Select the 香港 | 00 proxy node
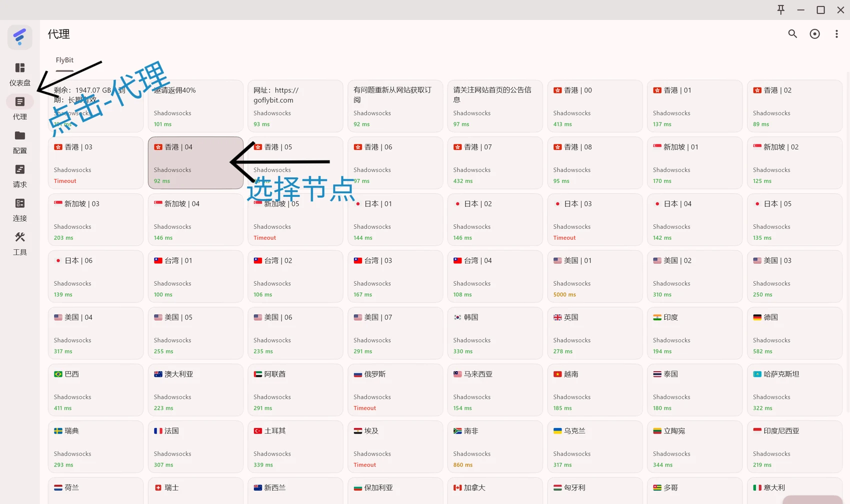 pyautogui.click(x=595, y=106)
